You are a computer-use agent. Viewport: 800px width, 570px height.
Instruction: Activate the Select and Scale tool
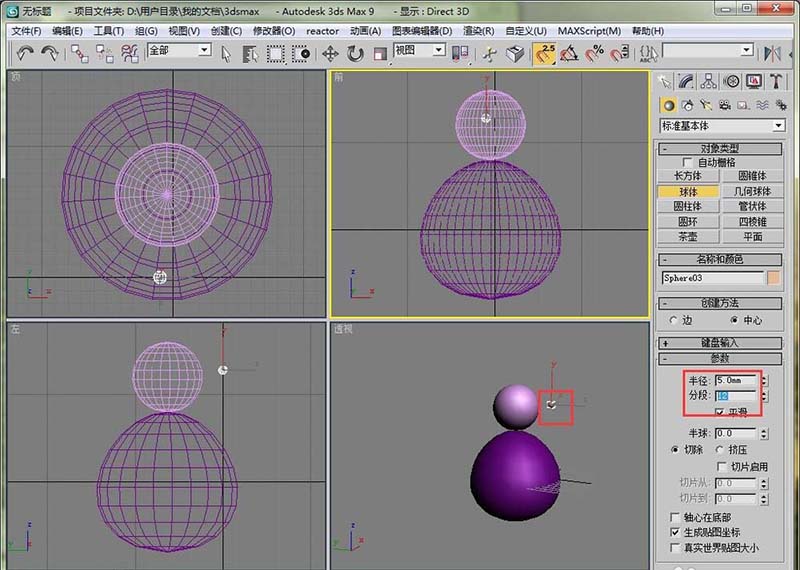coord(380,53)
